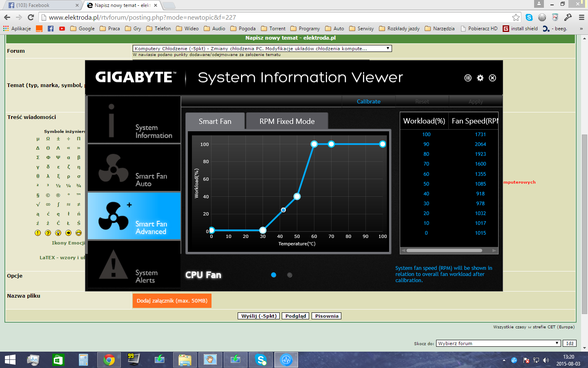
Task: Click the Pisownia spelling button
Action: (327, 316)
